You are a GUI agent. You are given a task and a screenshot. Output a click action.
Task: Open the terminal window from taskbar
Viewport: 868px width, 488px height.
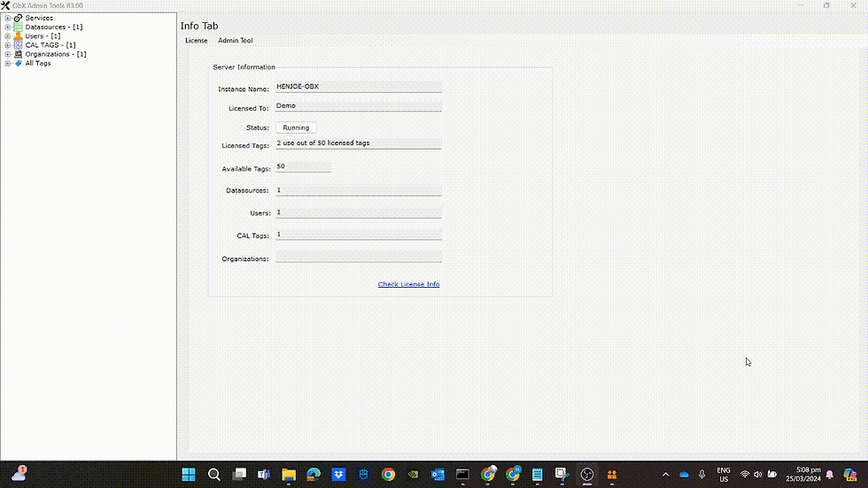click(462, 474)
